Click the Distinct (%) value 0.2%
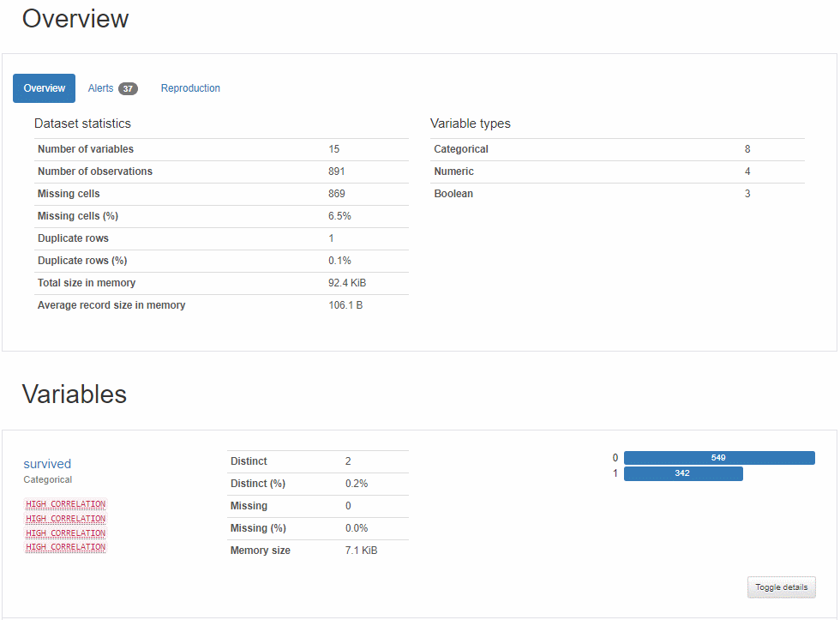Screen dimensions: 840x620 click(357, 484)
